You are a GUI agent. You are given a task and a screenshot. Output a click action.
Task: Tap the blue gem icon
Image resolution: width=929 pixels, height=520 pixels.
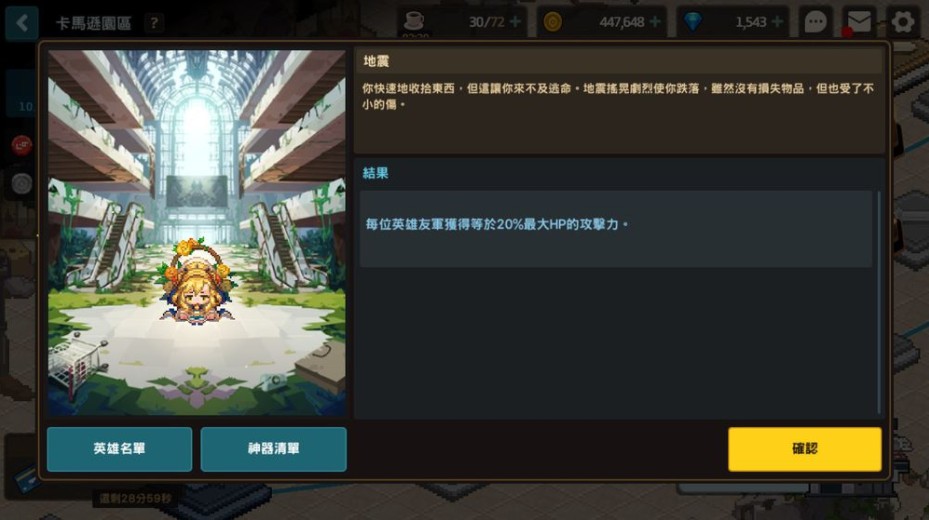(x=692, y=23)
